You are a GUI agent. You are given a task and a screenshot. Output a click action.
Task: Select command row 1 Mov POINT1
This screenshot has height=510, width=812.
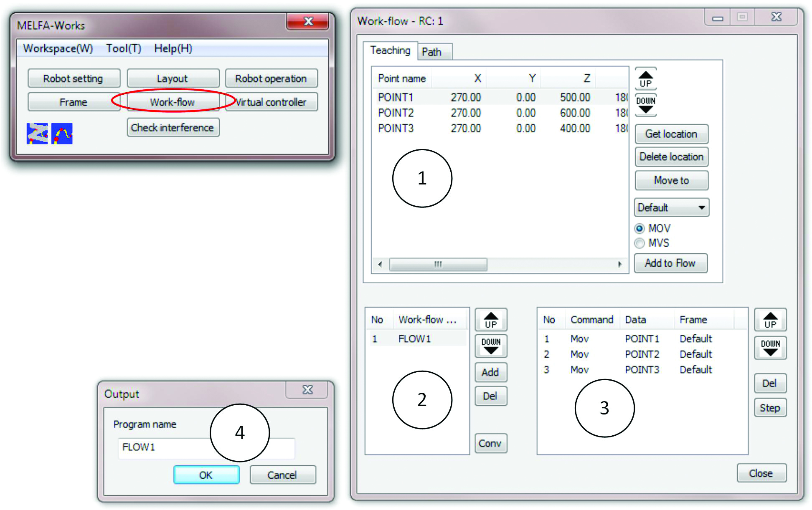tap(642, 338)
